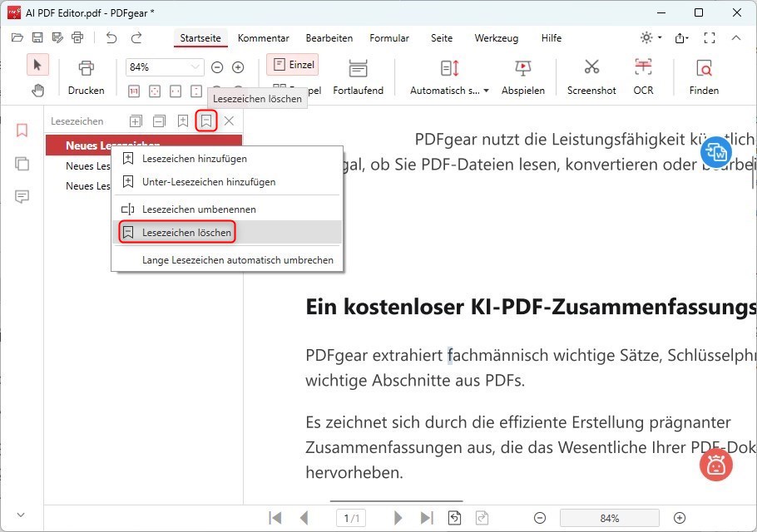Zoom out using the ribbon minus button

point(217,67)
